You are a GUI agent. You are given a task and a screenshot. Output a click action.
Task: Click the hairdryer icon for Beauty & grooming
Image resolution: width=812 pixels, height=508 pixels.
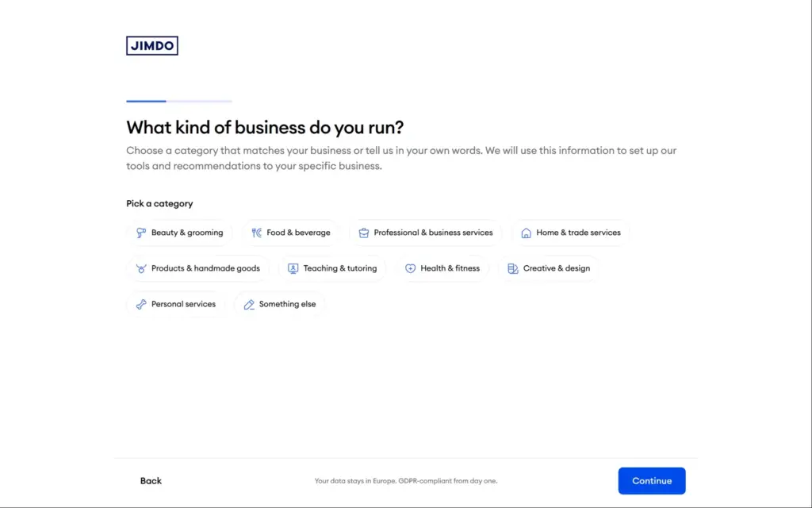[x=141, y=233]
